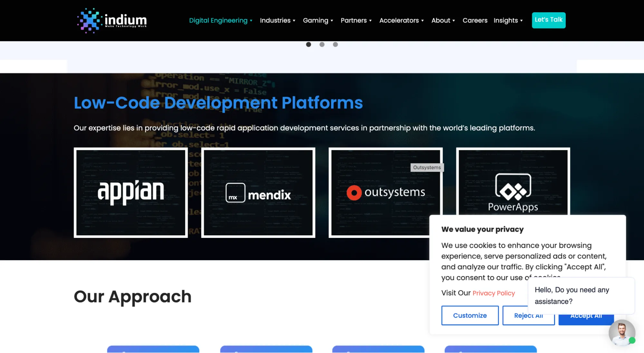The height and width of the screenshot is (353, 644).
Task: Accept all cookies
Action: 586,319
